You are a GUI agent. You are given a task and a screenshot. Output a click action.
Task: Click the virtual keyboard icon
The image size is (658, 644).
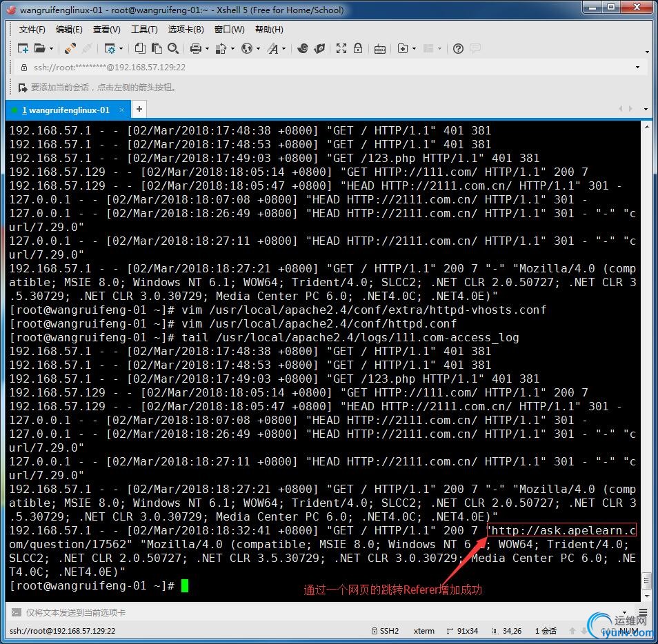[x=380, y=49]
